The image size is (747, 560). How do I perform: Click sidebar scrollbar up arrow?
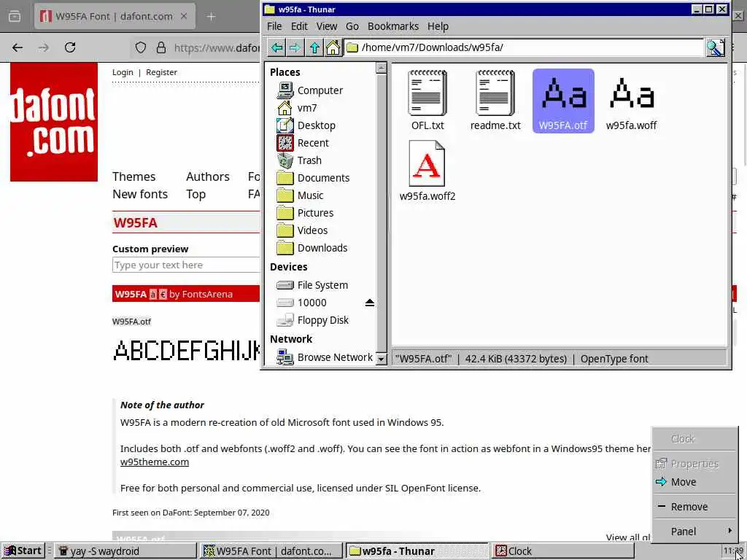tap(381, 68)
